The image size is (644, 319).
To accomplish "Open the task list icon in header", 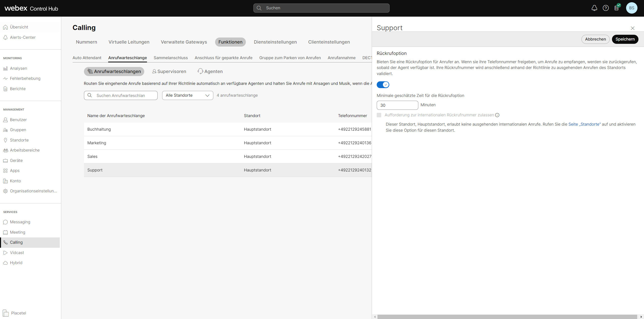I will (617, 8).
